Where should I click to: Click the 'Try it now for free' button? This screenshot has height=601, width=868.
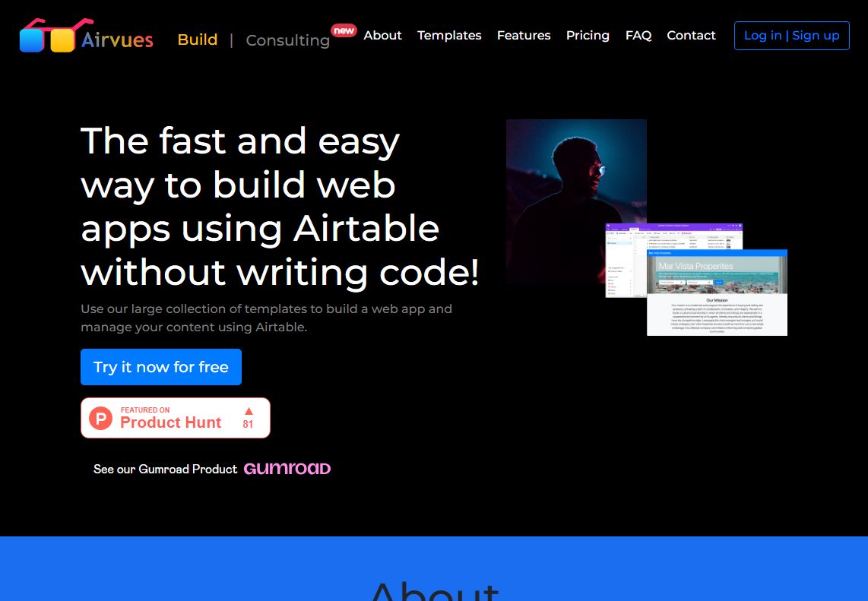point(161,367)
